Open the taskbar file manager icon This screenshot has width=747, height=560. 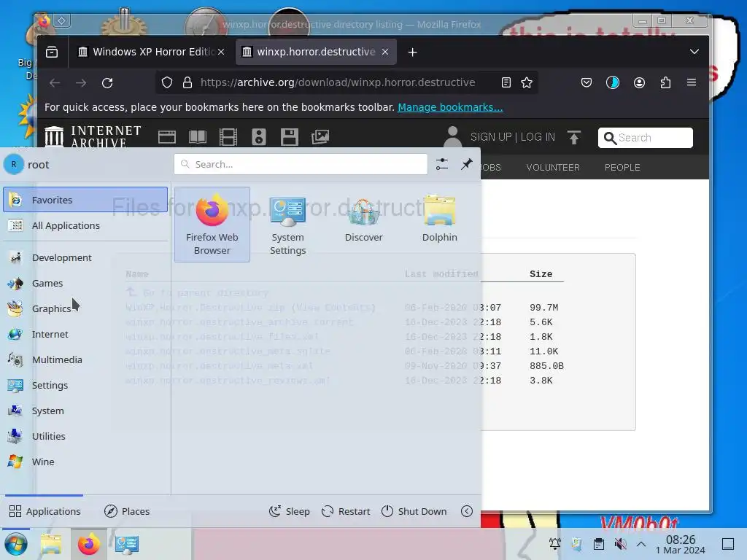coord(52,544)
